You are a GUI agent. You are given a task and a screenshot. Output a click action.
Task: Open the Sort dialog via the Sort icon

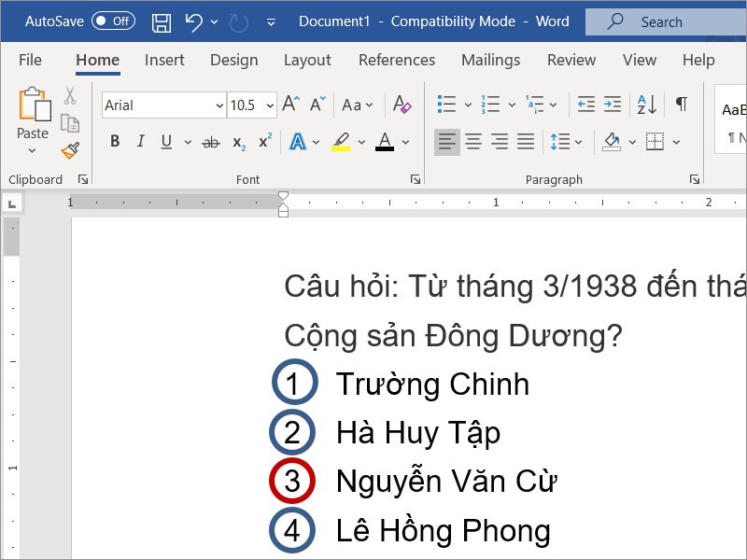tap(645, 105)
